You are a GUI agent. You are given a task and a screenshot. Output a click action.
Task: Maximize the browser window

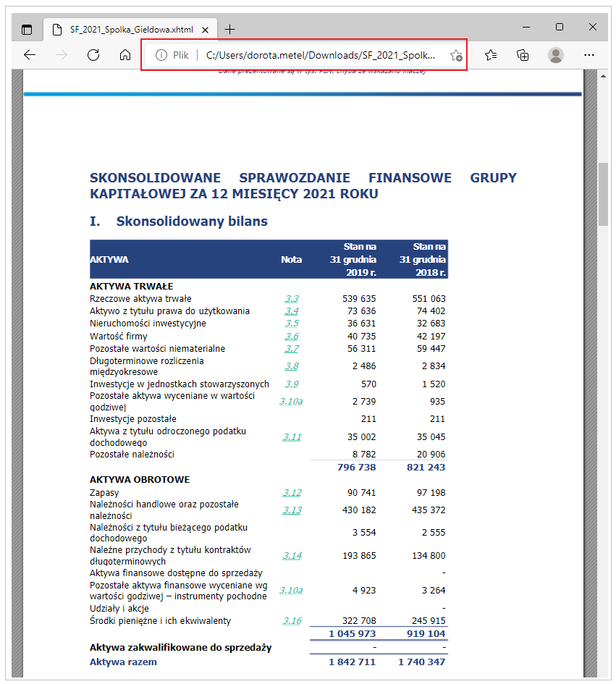560,27
